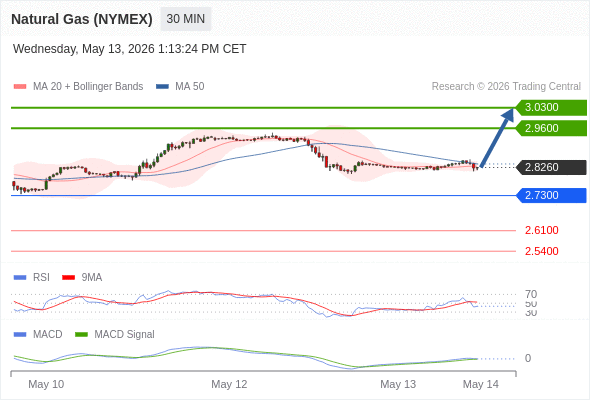Click the May 12 axis date
The image size is (590, 400).
pyautogui.click(x=229, y=384)
